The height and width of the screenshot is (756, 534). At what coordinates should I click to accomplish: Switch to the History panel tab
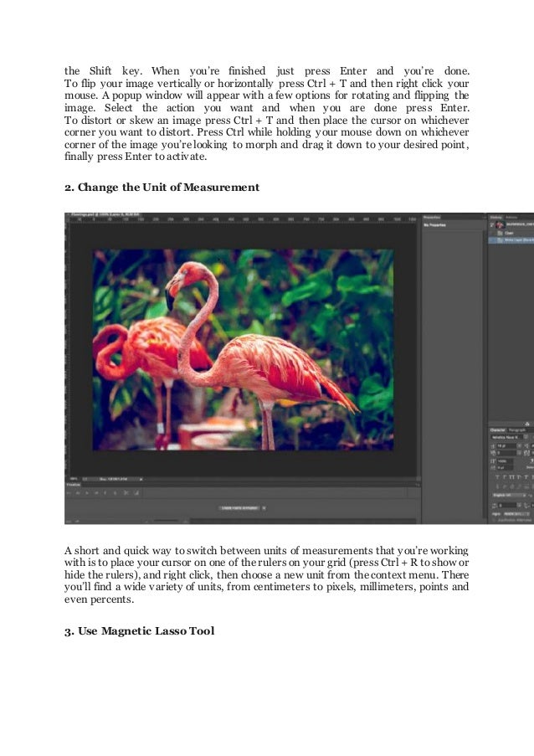point(496,218)
